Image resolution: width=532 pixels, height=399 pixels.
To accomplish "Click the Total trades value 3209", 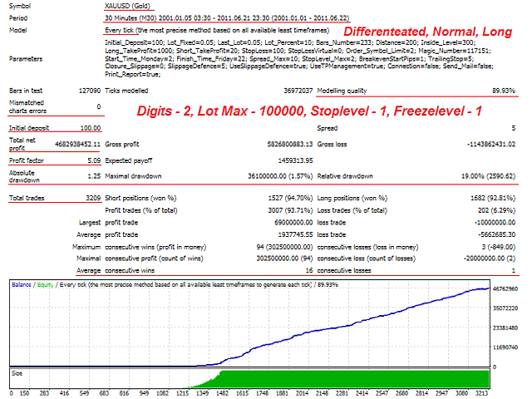I will (88, 198).
